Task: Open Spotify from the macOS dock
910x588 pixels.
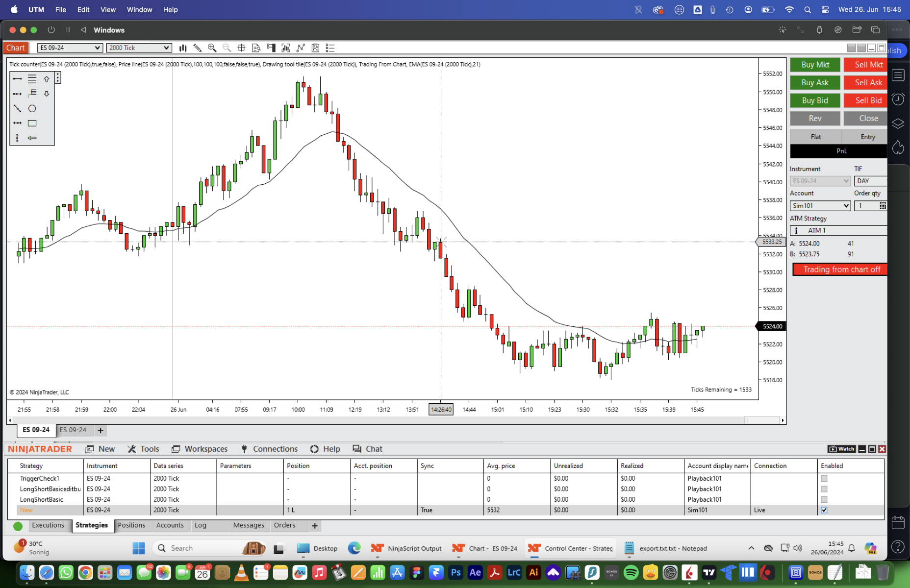Action: (631, 572)
